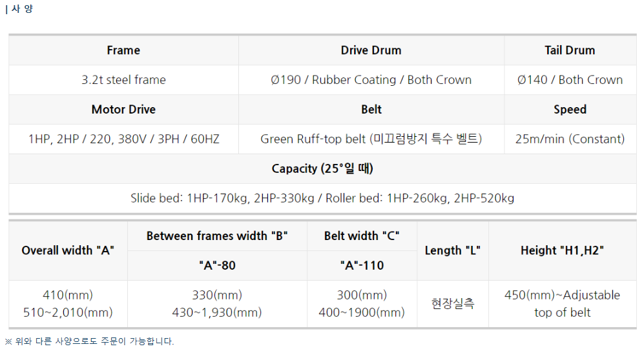Click the Ø190 Rubber Coating cell
Image resolution: width=644 pixels, height=351 pixels.
371,80
